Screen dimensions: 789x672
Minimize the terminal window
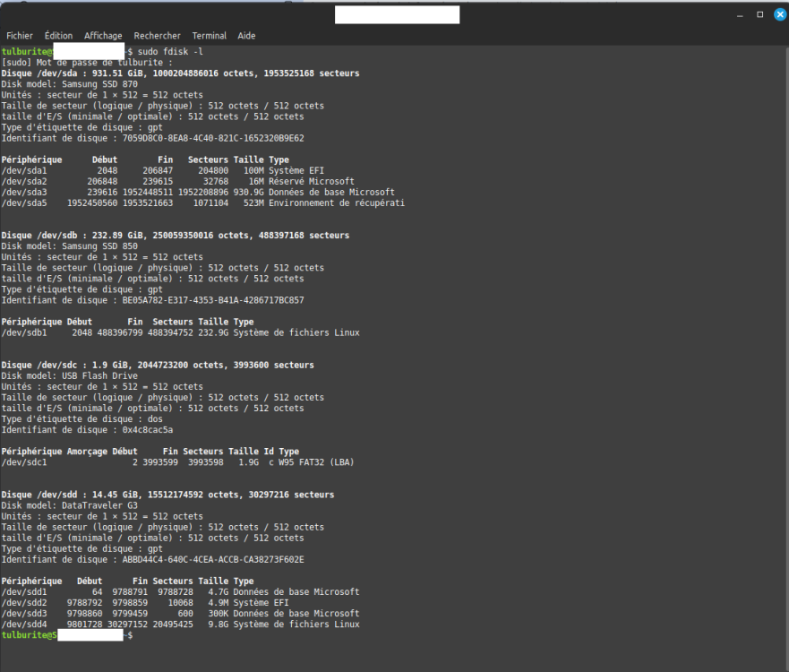click(x=740, y=15)
